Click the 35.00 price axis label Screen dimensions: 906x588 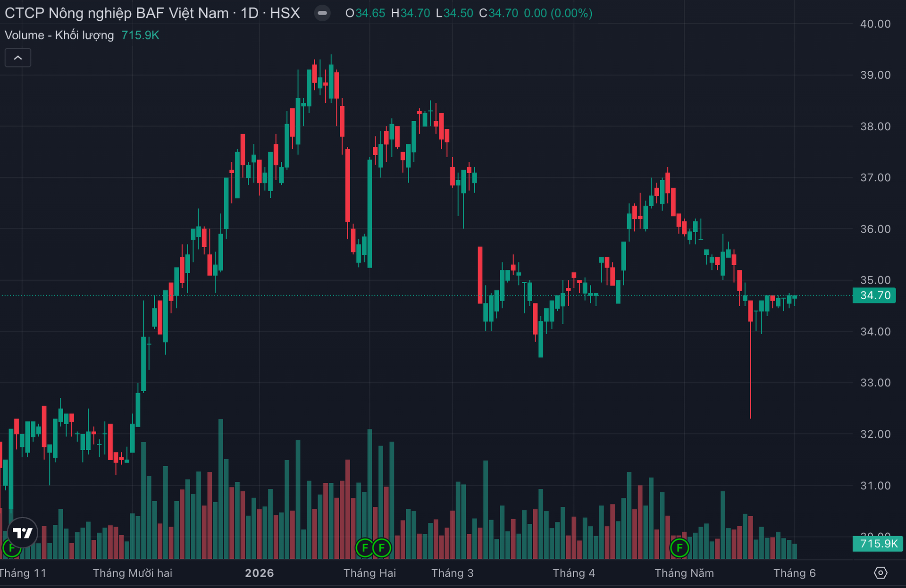click(x=875, y=280)
